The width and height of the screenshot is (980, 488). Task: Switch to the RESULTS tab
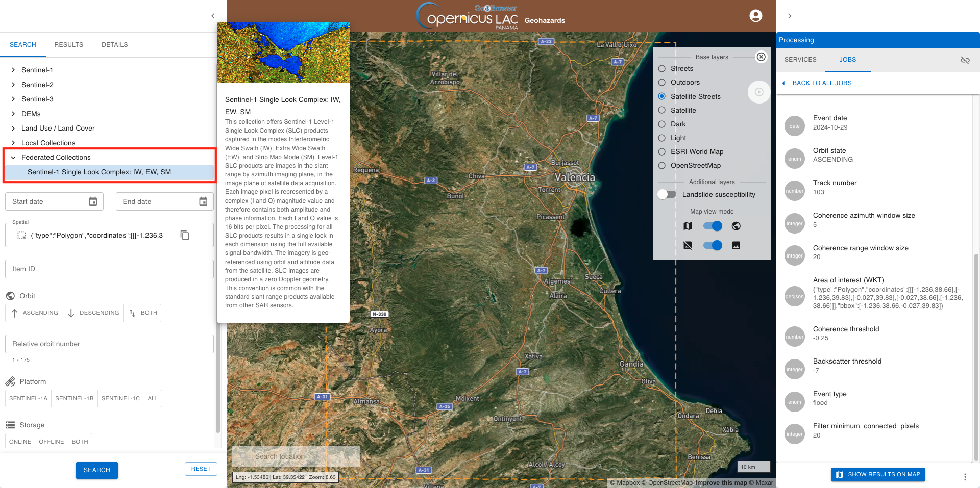tap(68, 45)
